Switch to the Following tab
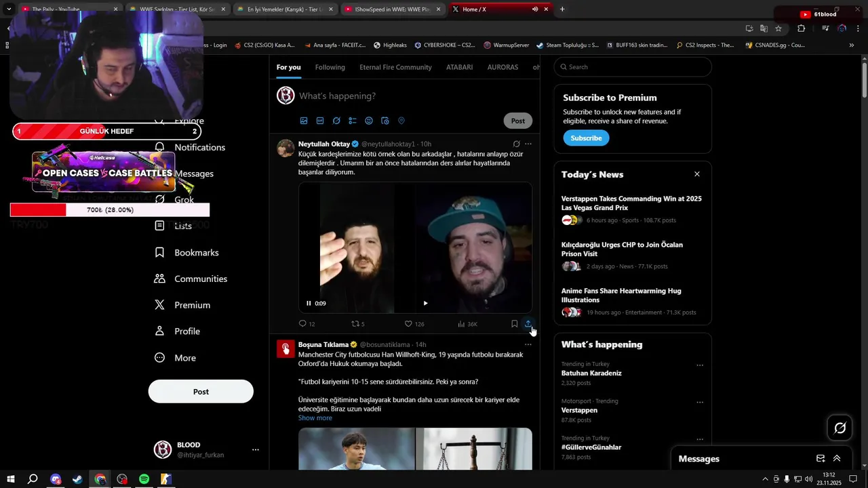Screen dimensions: 868x488 (x=330, y=67)
